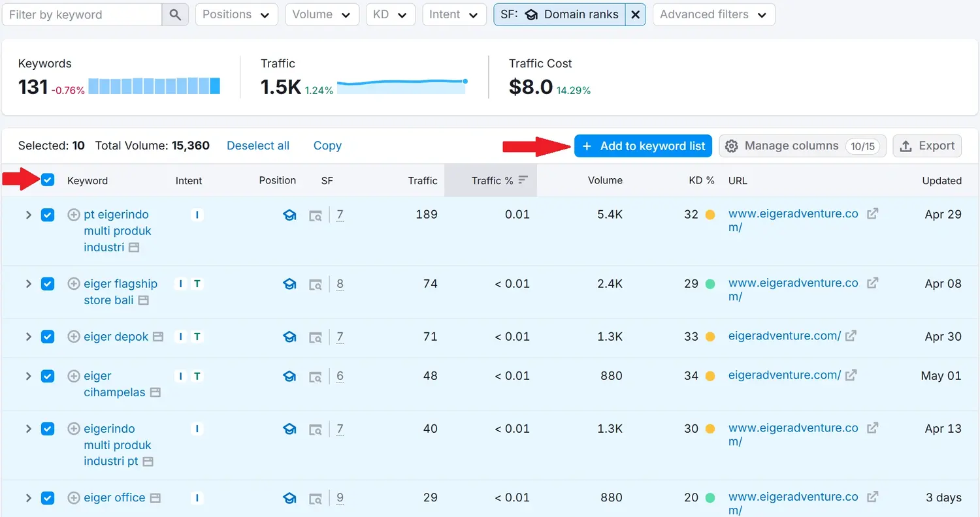
Task: Click Domain ranks cap icon in eiger depok row
Action: tap(289, 337)
